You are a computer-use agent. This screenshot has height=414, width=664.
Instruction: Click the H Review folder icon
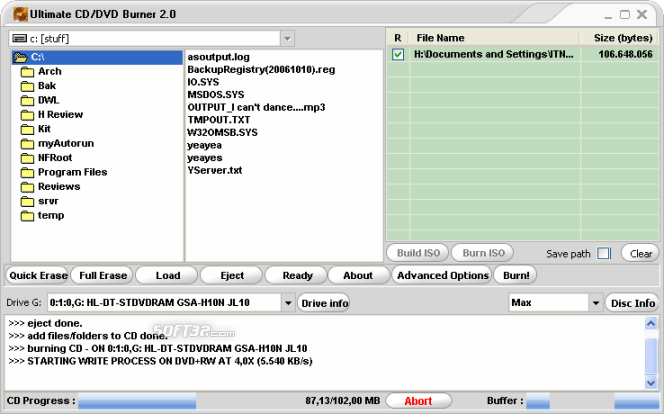point(28,115)
